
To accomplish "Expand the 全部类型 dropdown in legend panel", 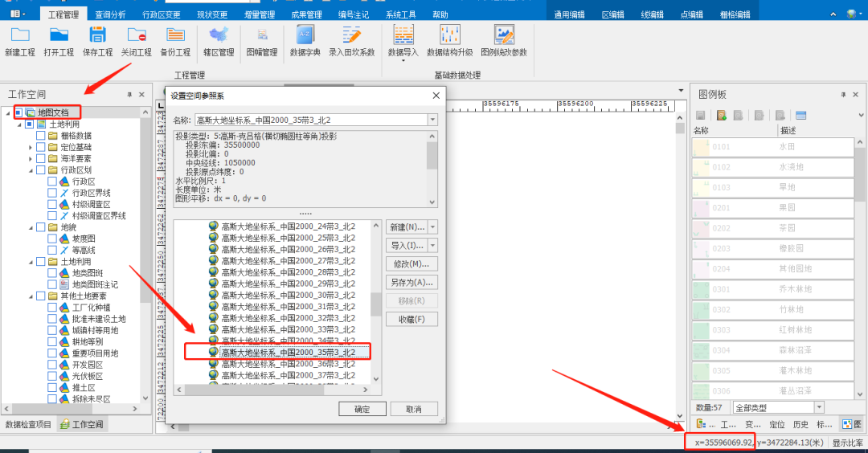I will click(818, 407).
